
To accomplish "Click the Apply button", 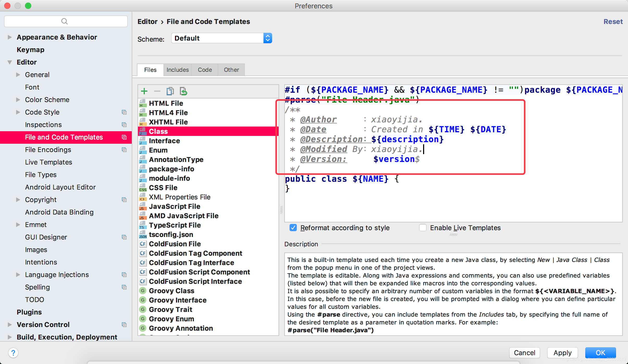I will click(562, 353).
